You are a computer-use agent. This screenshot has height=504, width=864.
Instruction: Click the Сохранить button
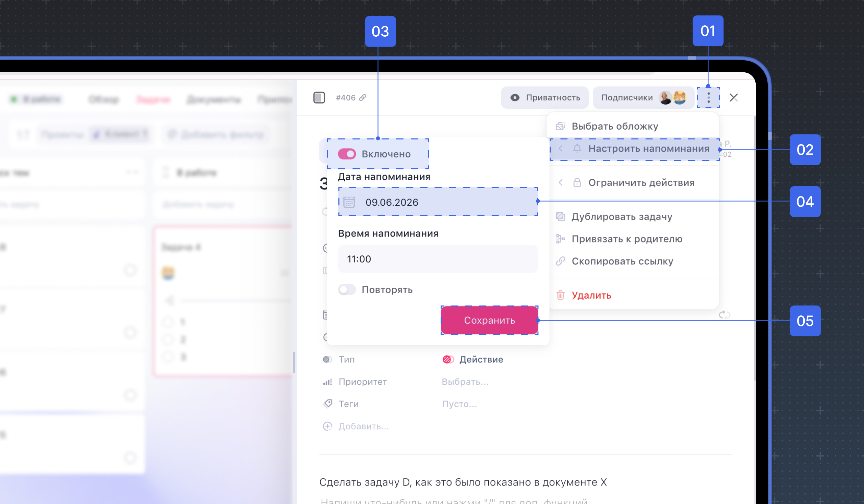(x=489, y=320)
